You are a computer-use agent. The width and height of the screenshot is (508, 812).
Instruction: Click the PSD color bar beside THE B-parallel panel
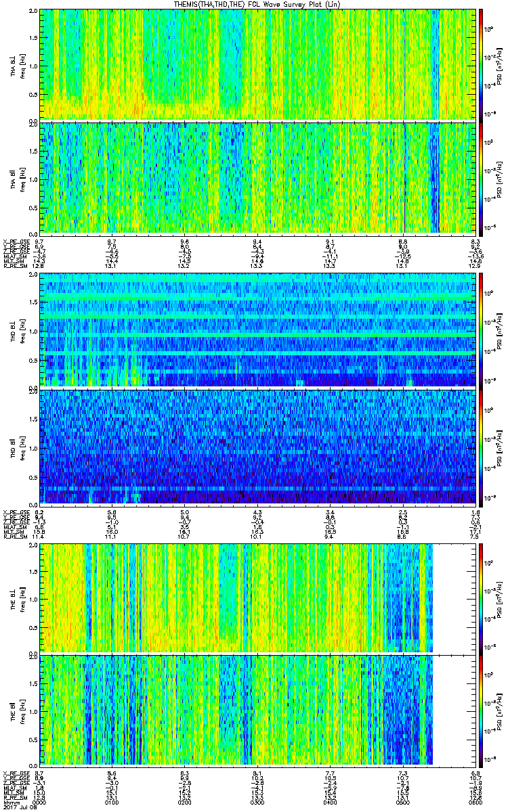[x=481, y=711]
